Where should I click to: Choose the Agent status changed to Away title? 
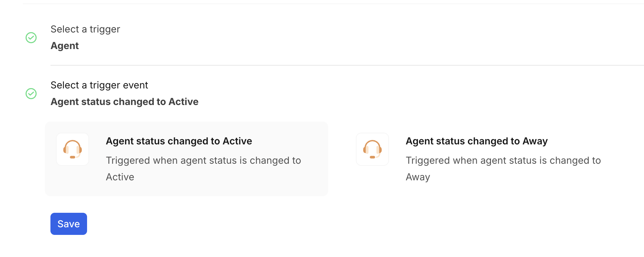tap(476, 141)
